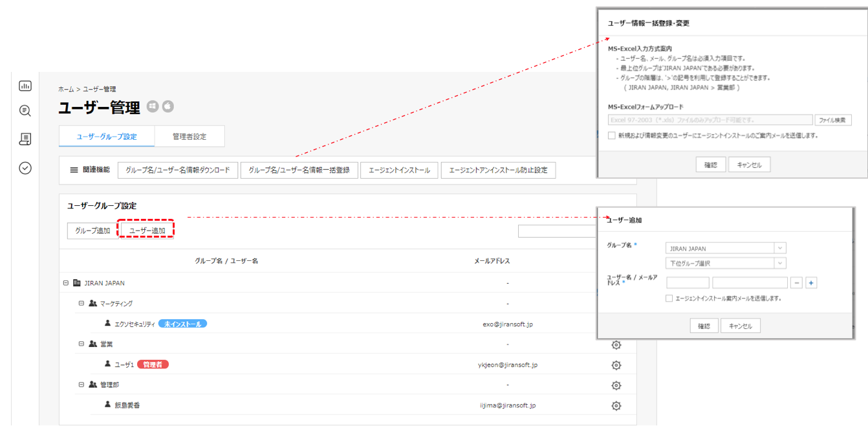
Task: Open the checkmark circle sidebar icon
Action: 25,168
